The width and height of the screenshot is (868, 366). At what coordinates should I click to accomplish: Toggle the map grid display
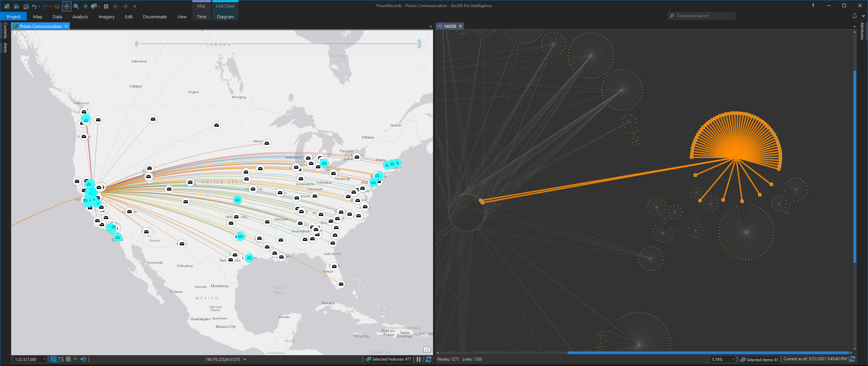(x=68, y=359)
